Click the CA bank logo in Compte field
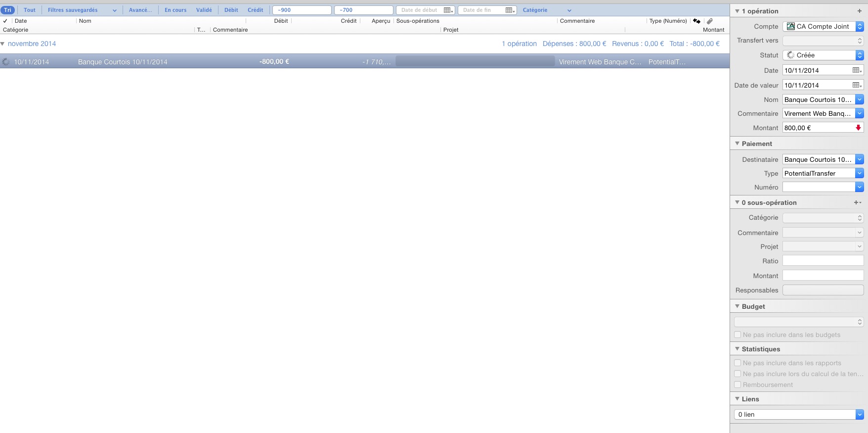 coord(790,26)
